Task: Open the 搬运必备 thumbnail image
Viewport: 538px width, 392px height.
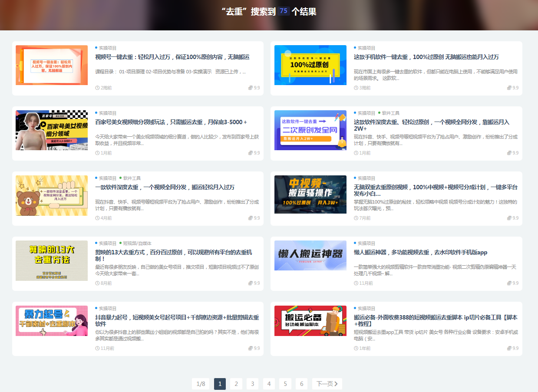Action: point(310,321)
